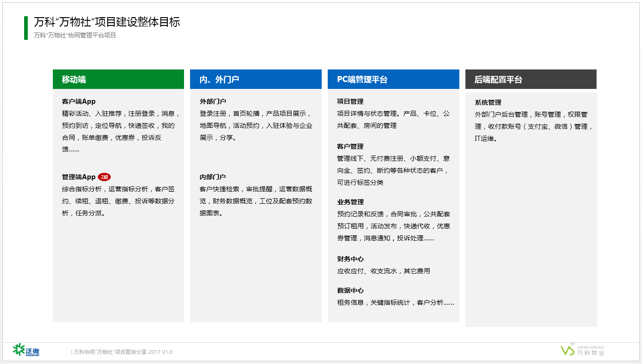Viewport: 642px width, 364px height.
Task: Click the text 应收应付、收支流水，其它费用
Action: [384, 271]
